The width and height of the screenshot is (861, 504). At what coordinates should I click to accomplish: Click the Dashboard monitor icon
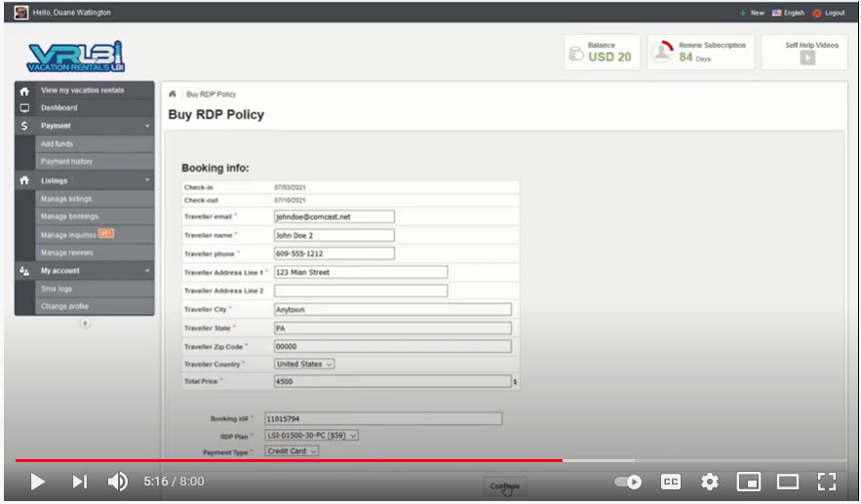point(24,108)
